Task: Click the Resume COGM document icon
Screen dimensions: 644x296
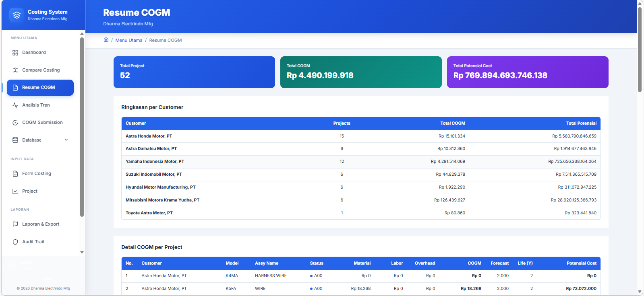Action: point(15,88)
